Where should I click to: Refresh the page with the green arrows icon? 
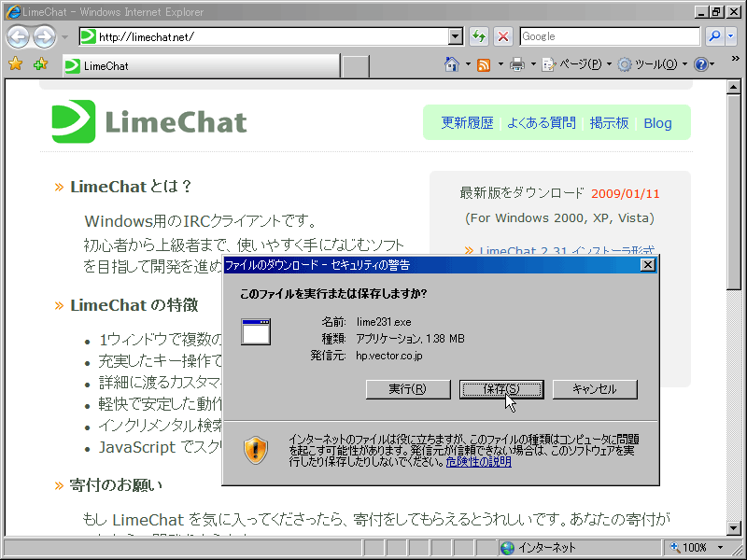pyautogui.click(x=479, y=36)
